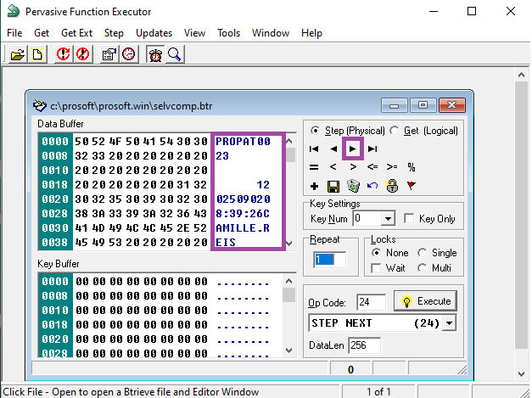Screen dimensions: 532x398
Task: Open the Updates menu
Action: pyautogui.click(x=154, y=33)
